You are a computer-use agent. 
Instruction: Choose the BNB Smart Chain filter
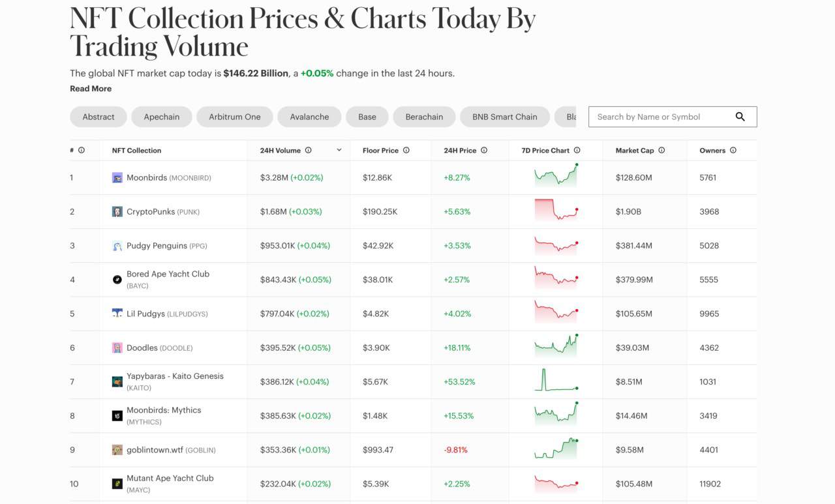(505, 117)
